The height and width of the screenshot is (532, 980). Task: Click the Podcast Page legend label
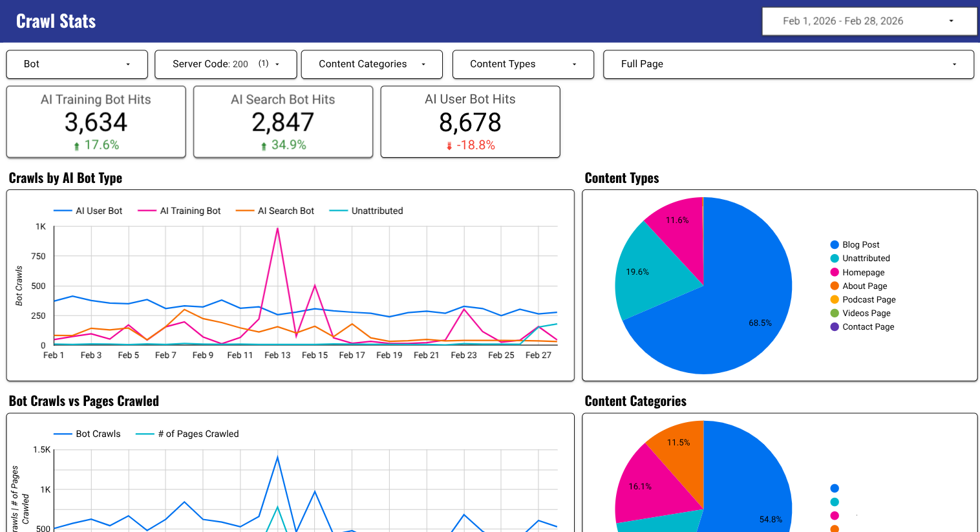869,299
